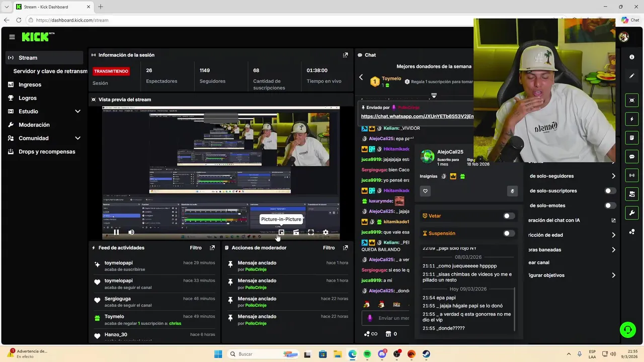
Task: Open the info icon in right sidebar
Action: click(x=632, y=57)
